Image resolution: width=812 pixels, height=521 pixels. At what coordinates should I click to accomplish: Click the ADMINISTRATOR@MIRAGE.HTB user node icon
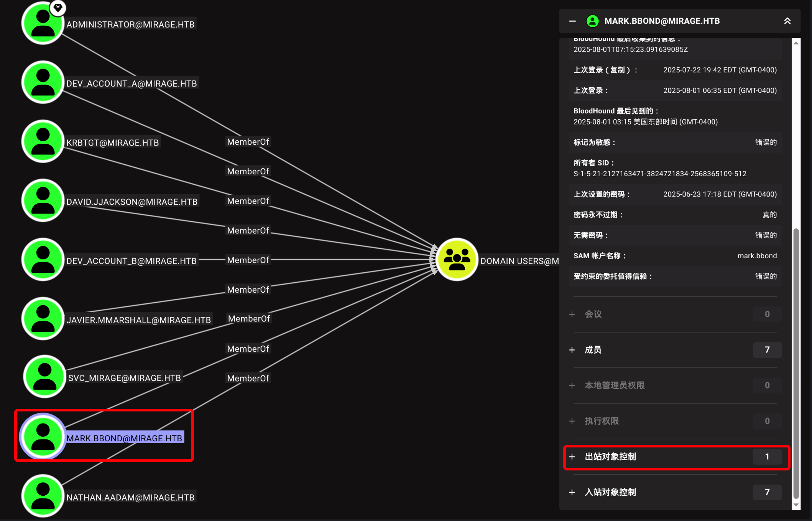43,24
